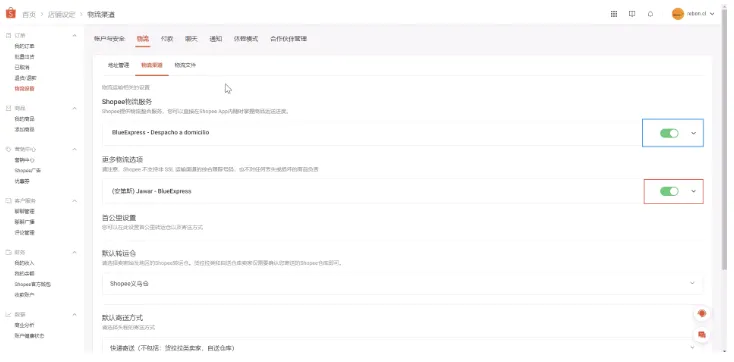This screenshot has height=362, width=734.
Task: Open account menu chevron beside username
Action: (712, 14)
